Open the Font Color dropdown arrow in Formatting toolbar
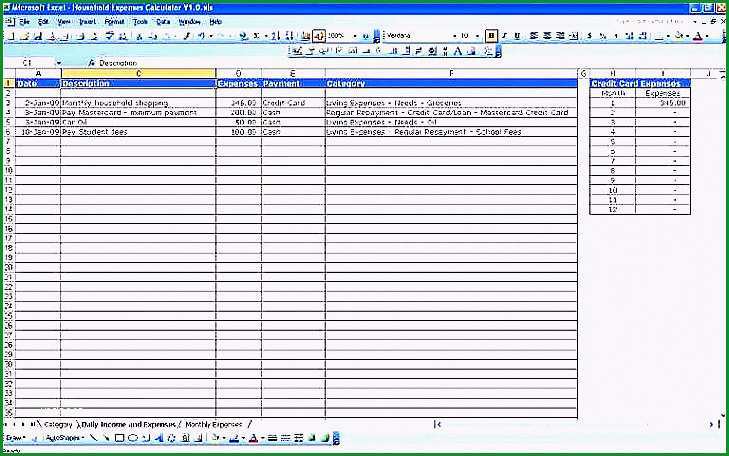Image resolution: width=729 pixels, height=456 pixels. point(707,36)
